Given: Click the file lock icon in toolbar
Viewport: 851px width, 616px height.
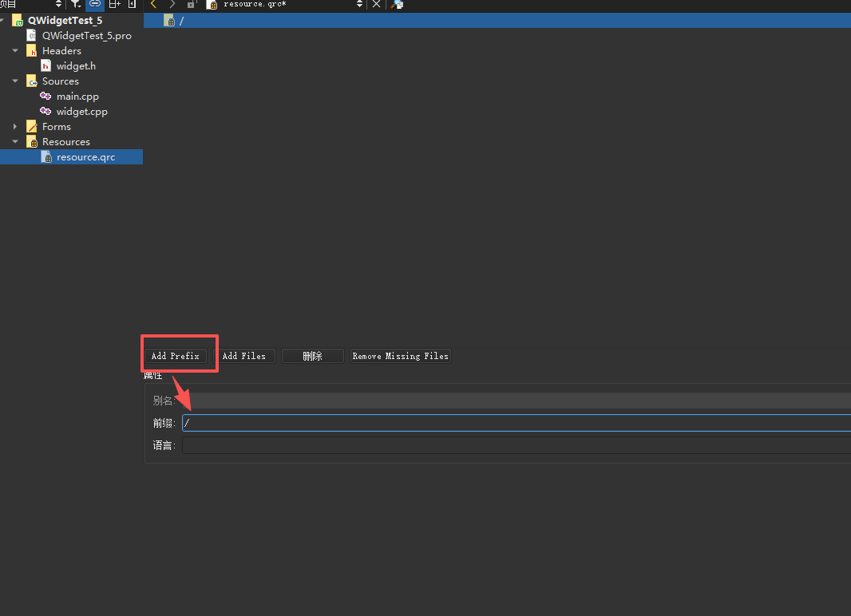Looking at the screenshot, I should (x=191, y=4).
